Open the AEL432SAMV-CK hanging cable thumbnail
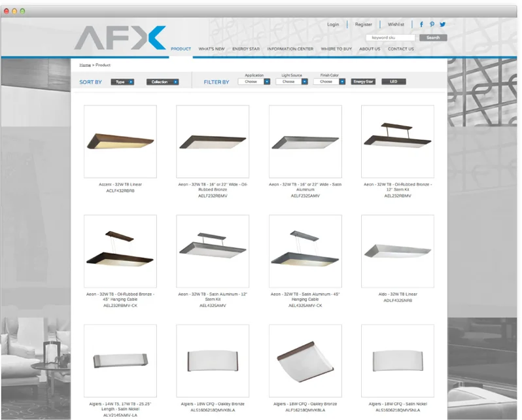 pos(305,251)
